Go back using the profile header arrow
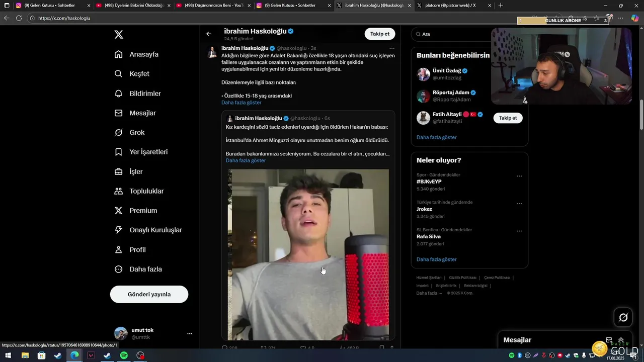Viewport: 644px width, 362px height. (x=209, y=34)
